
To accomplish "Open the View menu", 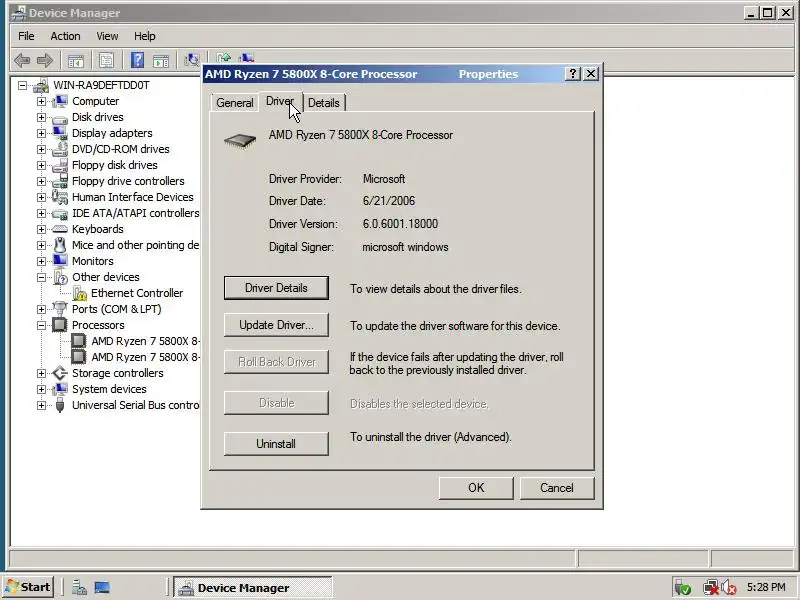I will click(x=107, y=36).
